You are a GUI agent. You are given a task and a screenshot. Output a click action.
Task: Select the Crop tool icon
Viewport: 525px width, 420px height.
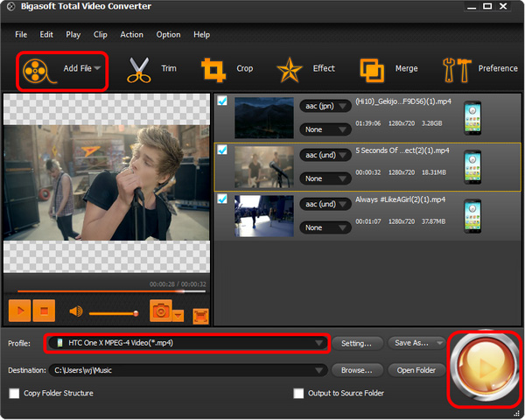coord(213,70)
